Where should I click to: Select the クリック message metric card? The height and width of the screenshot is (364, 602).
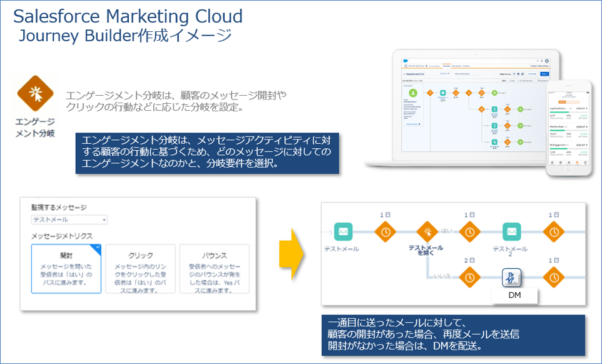point(140,269)
